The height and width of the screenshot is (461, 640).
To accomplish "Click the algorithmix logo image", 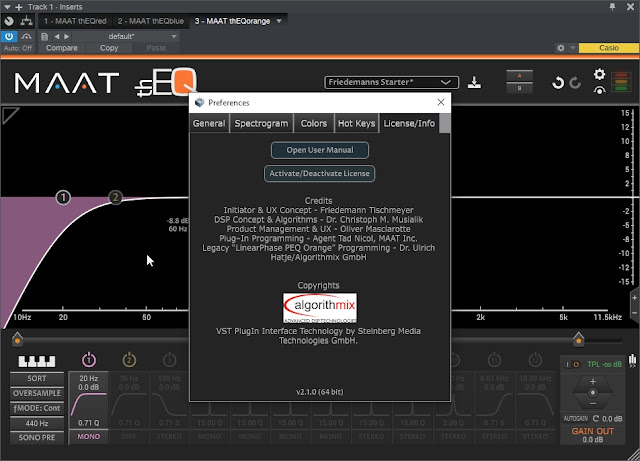I will (320, 308).
